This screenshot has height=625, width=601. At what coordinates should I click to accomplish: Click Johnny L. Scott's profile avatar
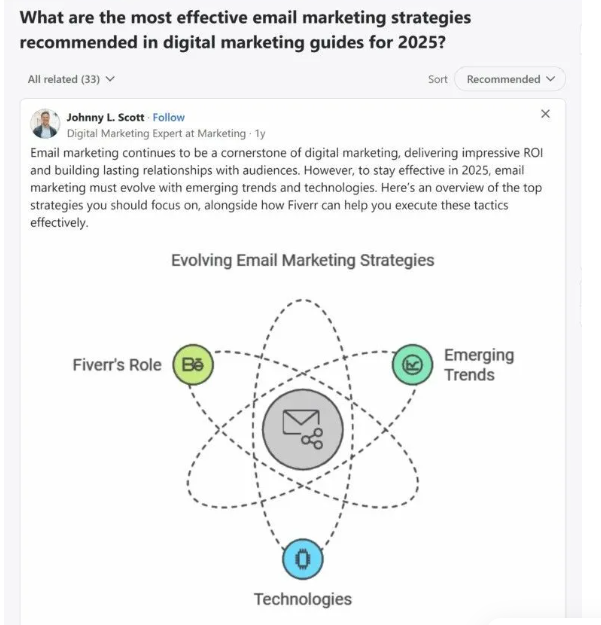pyautogui.click(x=45, y=123)
